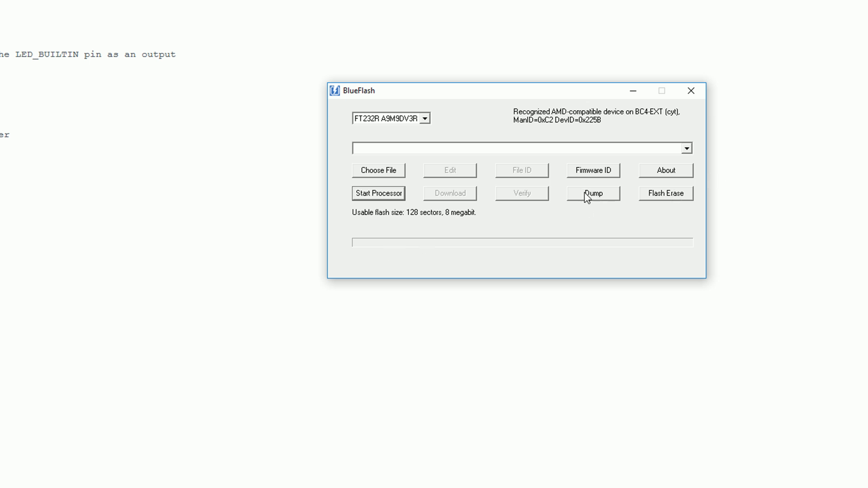
Task: Click the LED_BUILTIN text in the background document
Action: (x=47, y=54)
